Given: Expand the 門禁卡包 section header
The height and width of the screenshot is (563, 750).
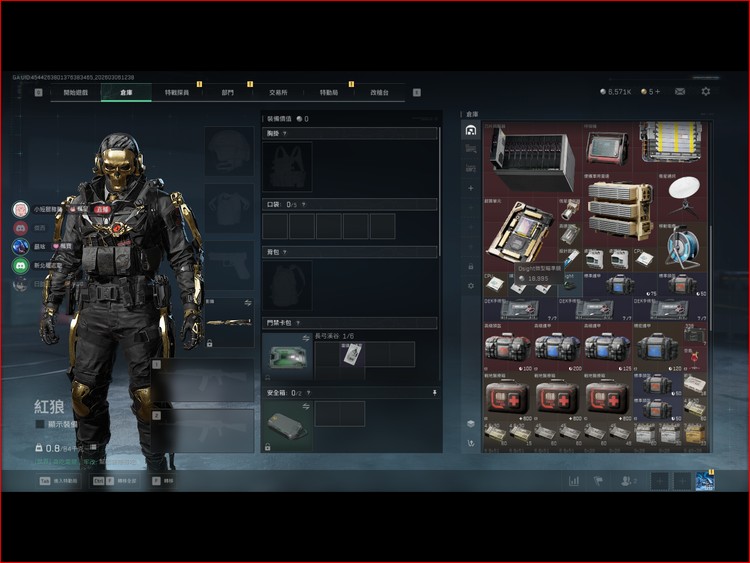Looking at the screenshot, I should (350, 323).
